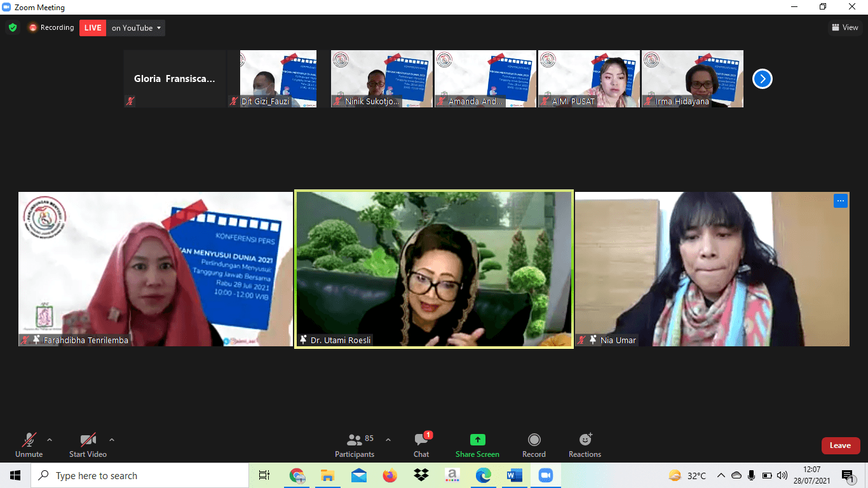Expand audio options next to Unmute
Image resolution: width=868 pixels, height=488 pixels.
pyautogui.click(x=50, y=440)
